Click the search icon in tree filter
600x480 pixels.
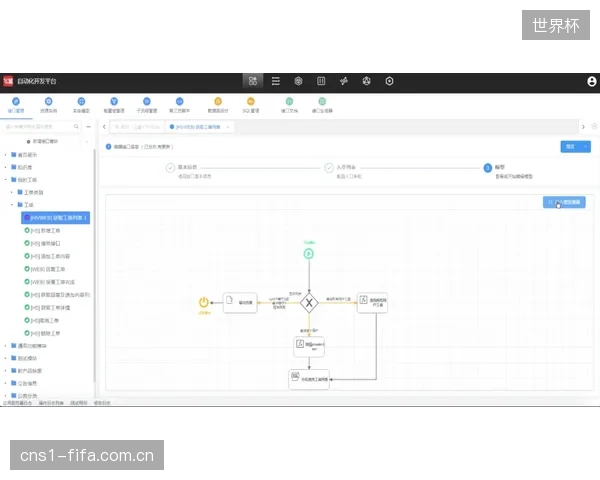[76, 126]
